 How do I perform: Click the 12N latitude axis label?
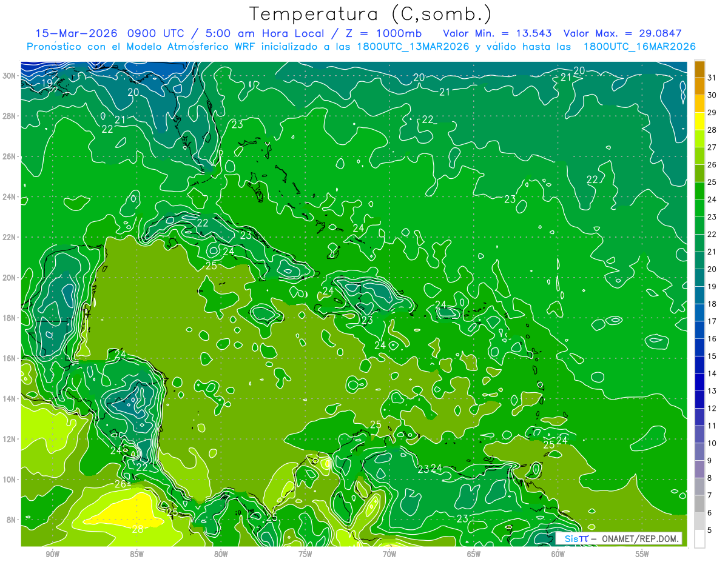coord(9,439)
